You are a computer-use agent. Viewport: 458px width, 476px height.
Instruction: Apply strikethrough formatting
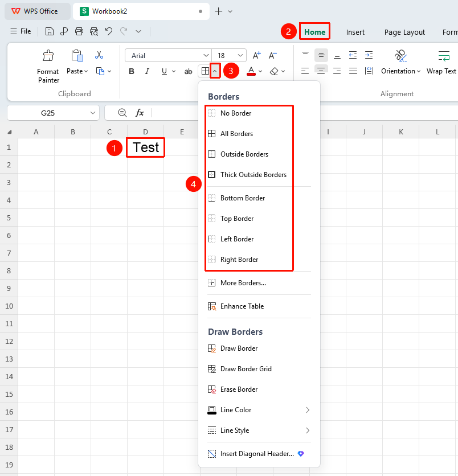(189, 71)
